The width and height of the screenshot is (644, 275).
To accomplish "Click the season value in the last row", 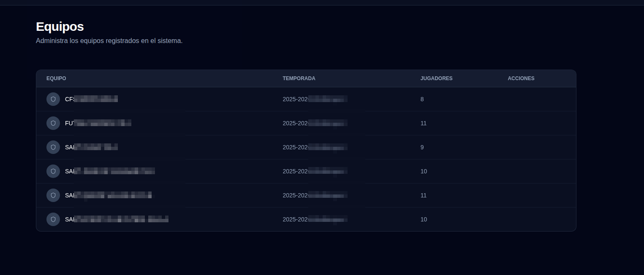I will (x=315, y=219).
